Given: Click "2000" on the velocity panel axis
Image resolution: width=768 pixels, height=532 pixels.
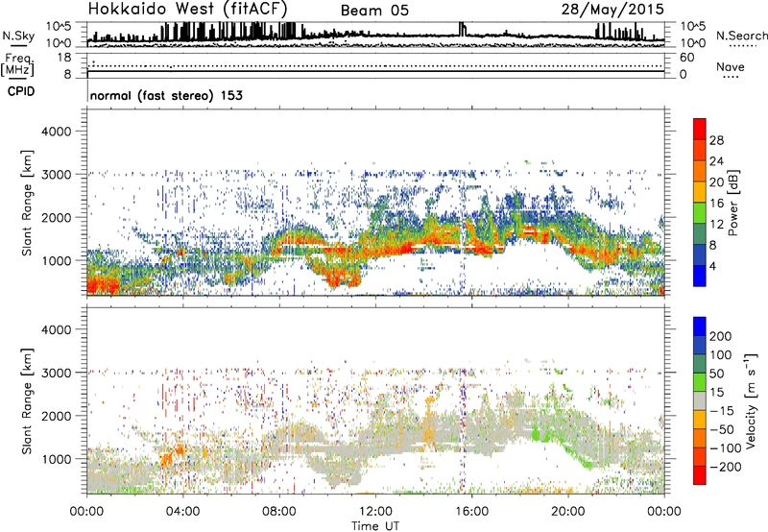Looking at the screenshot, I should point(56,416).
